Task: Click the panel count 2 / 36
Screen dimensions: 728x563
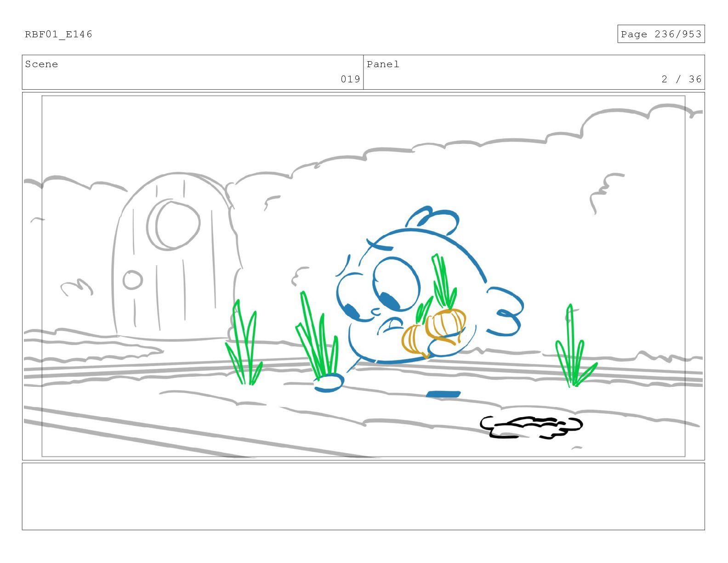Action: 682,79
